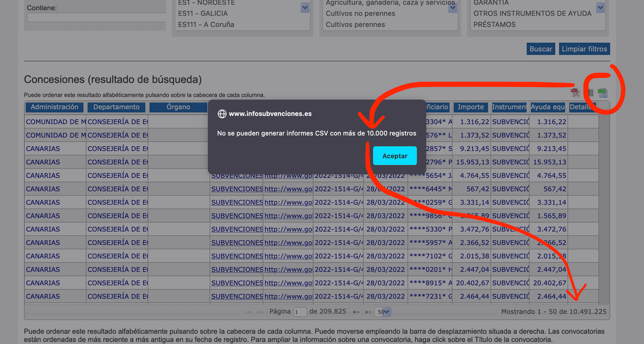Expand the instrument type list dropdown
This screenshot has height=344, width=644.
[x=600, y=8]
